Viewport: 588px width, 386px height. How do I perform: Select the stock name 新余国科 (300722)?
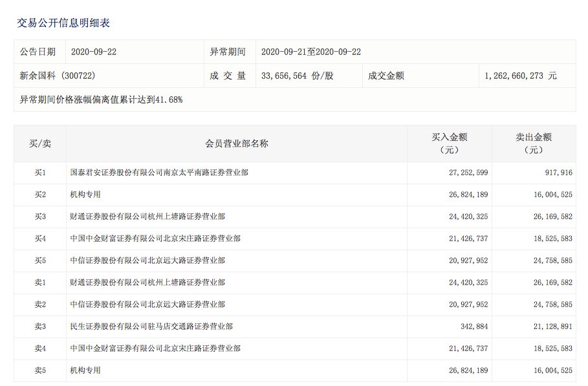[58, 76]
